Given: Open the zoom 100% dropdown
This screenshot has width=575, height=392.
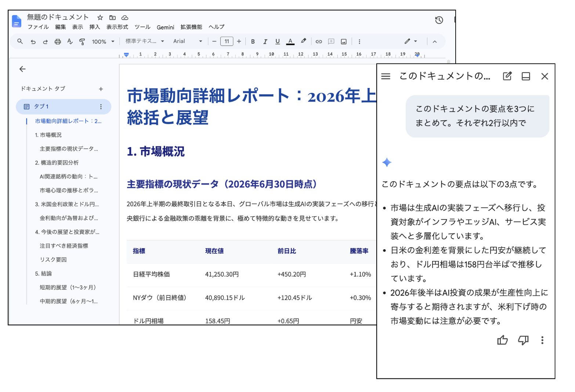Looking at the screenshot, I should 103,42.
